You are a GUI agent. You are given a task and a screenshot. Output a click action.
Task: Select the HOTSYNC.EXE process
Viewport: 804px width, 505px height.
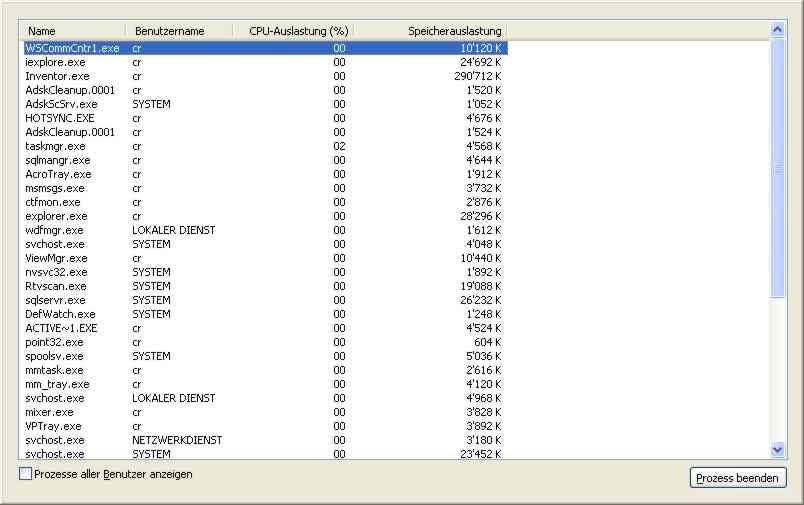click(x=265, y=118)
